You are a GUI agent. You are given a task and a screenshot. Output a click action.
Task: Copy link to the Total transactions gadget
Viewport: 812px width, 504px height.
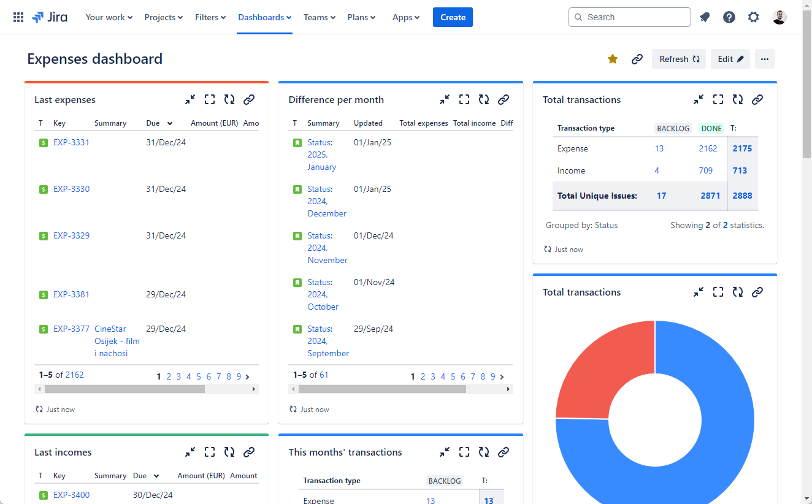click(x=757, y=99)
